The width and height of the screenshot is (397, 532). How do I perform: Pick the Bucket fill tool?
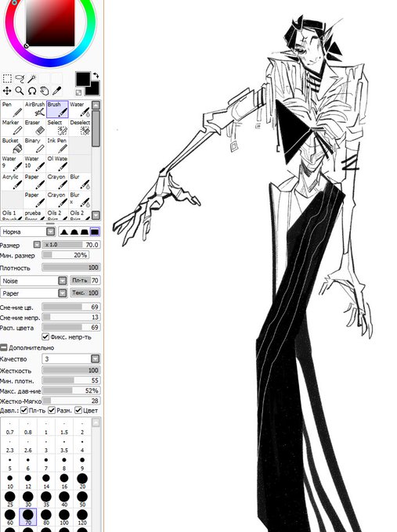click(x=12, y=146)
